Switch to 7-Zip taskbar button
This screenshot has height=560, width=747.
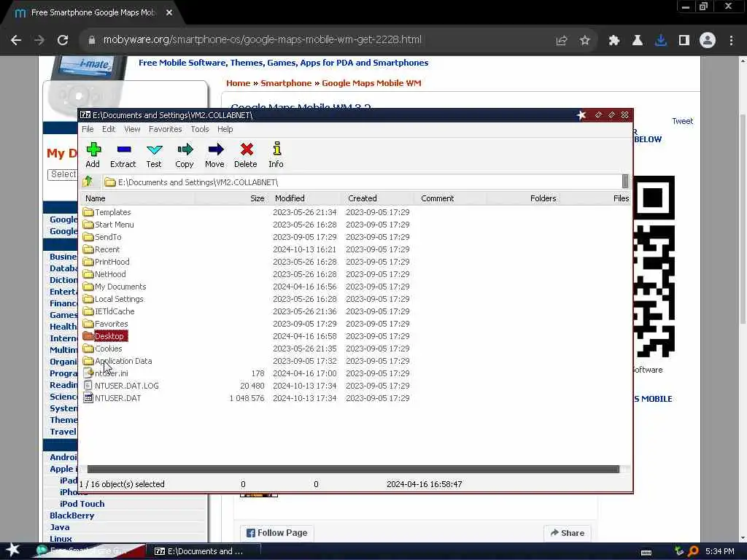point(204,551)
